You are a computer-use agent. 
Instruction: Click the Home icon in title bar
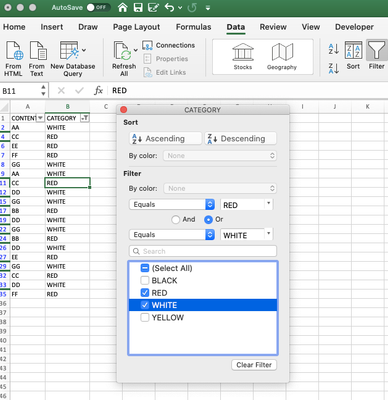pyautogui.click(x=123, y=7)
